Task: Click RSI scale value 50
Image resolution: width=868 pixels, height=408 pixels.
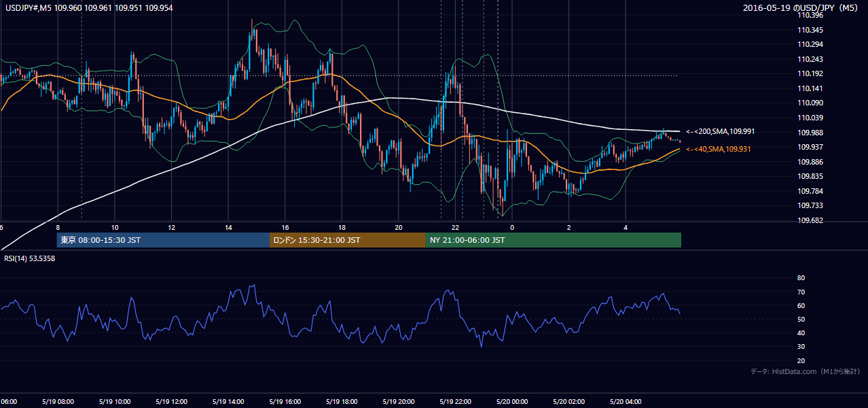Action: coord(801,319)
